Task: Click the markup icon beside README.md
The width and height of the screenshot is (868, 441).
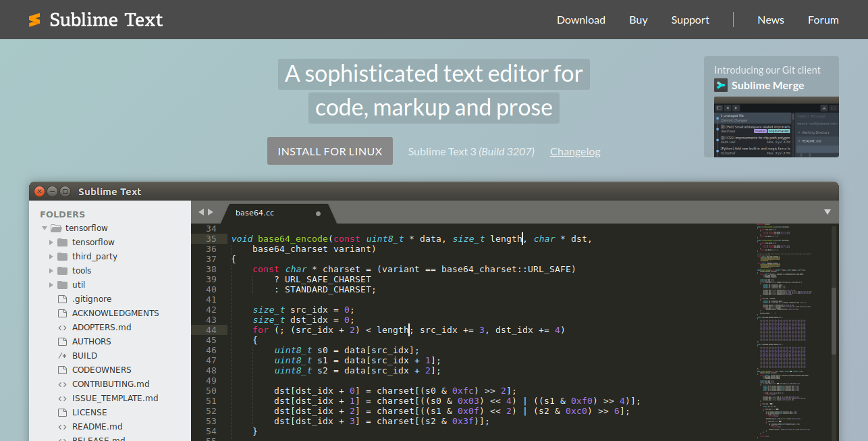Action: [x=61, y=426]
